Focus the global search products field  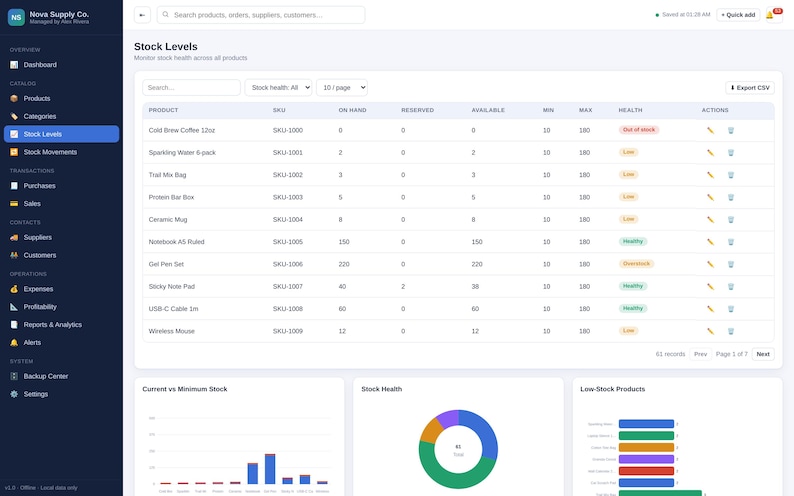tap(261, 15)
